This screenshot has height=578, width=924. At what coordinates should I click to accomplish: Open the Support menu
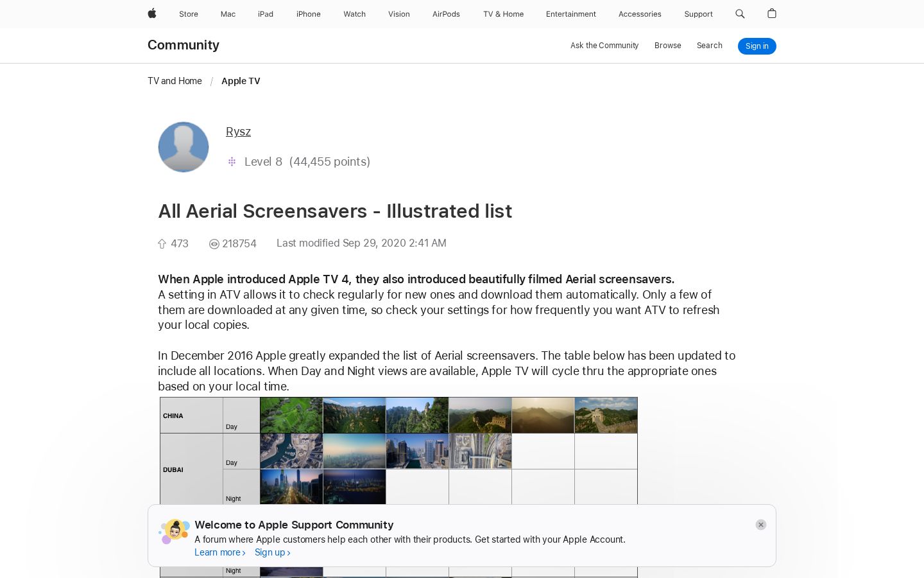(x=699, y=14)
